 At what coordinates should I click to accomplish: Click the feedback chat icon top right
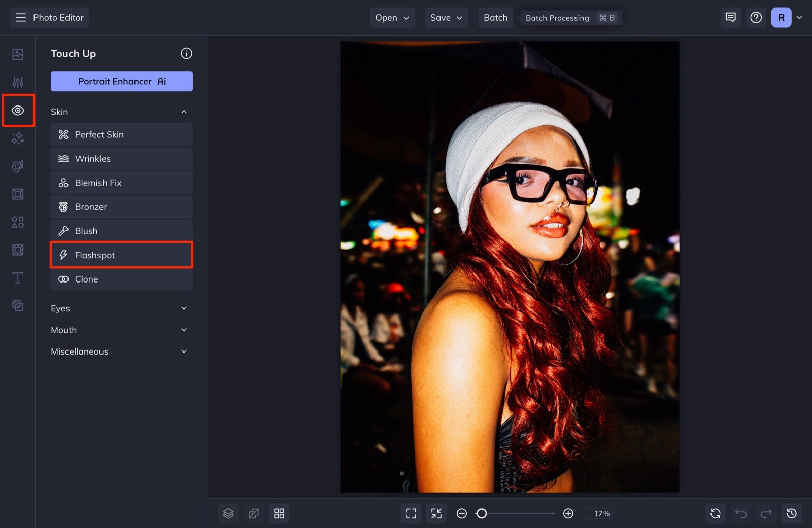[x=730, y=17]
